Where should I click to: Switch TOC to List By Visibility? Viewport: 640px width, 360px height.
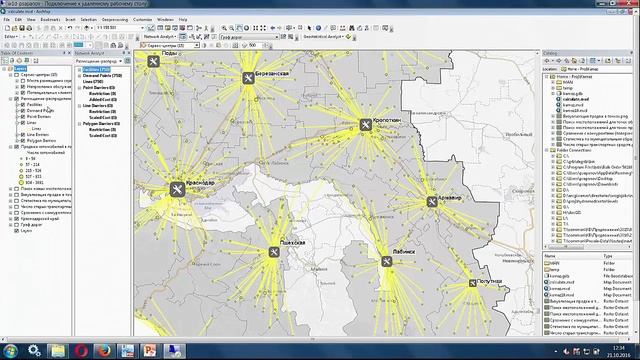pyautogui.click(x=19, y=60)
